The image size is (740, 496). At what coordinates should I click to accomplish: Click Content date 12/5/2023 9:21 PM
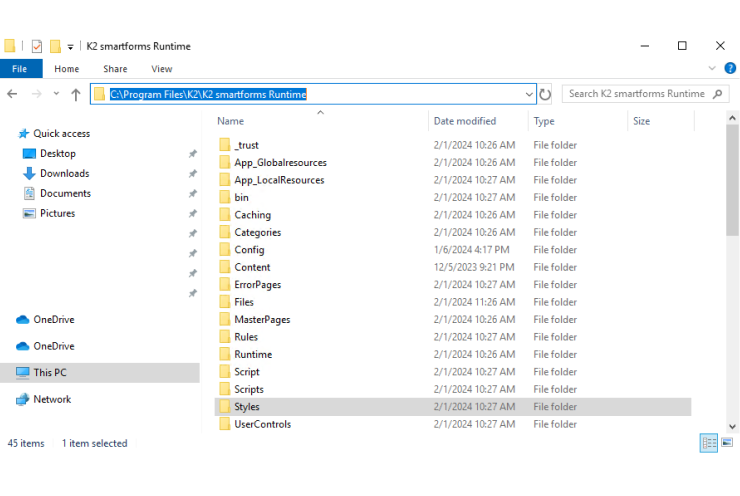tap(474, 267)
